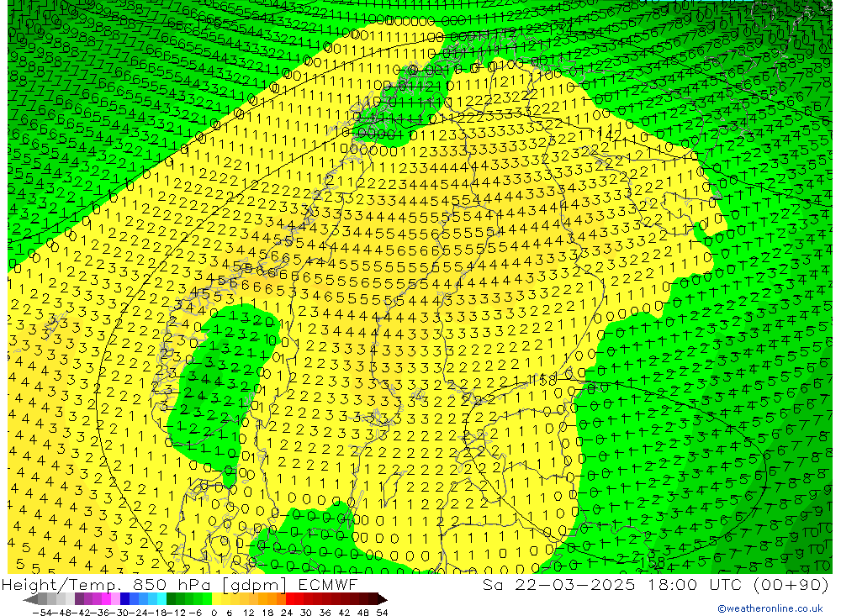Image resolution: width=841 pixels, height=616 pixels.
Task: Click the Height/Temp. 850 hPa ECMWF title
Action: pos(180,584)
